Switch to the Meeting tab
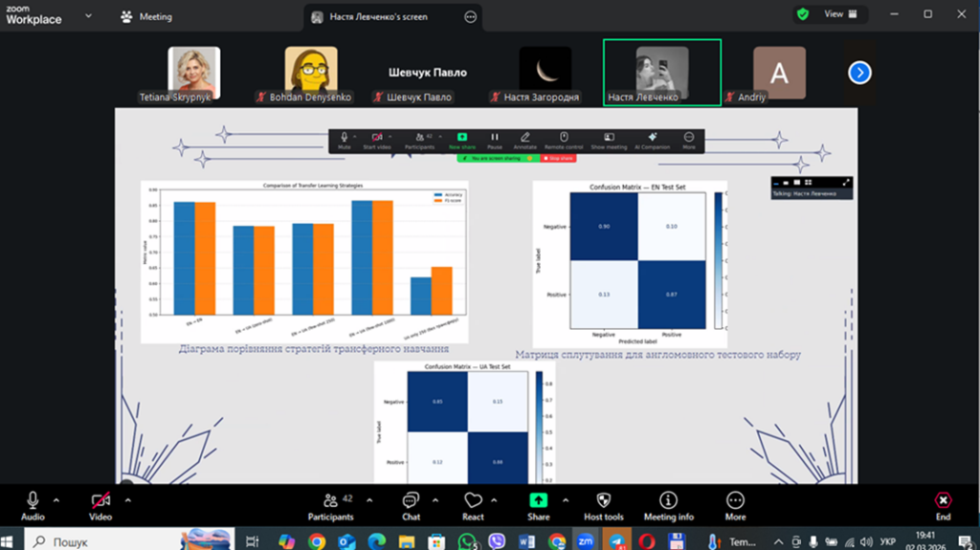This screenshot has width=980, height=550. (146, 16)
